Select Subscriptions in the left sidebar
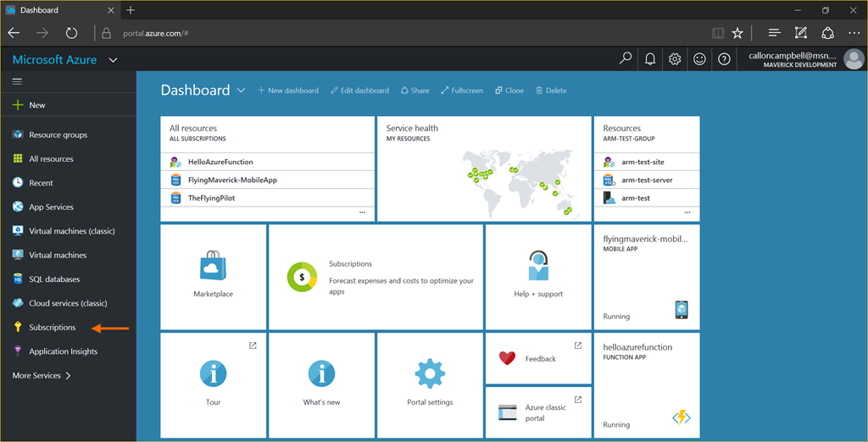868x442 pixels. (52, 328)
